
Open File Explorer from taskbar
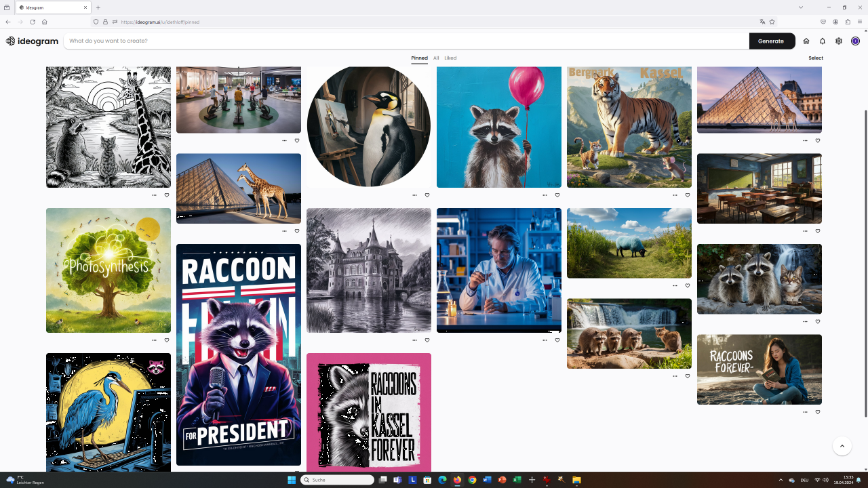pos(576,480)
